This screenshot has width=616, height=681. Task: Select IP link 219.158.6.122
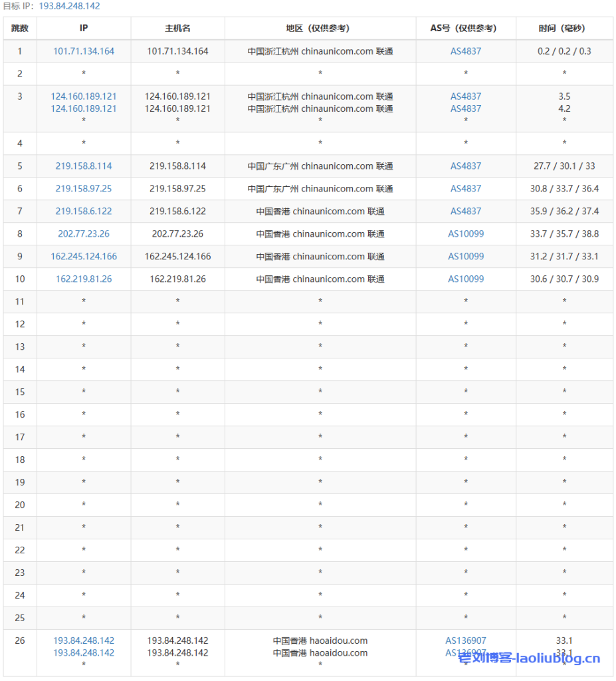pyautogui.click(x=84, y=211)
